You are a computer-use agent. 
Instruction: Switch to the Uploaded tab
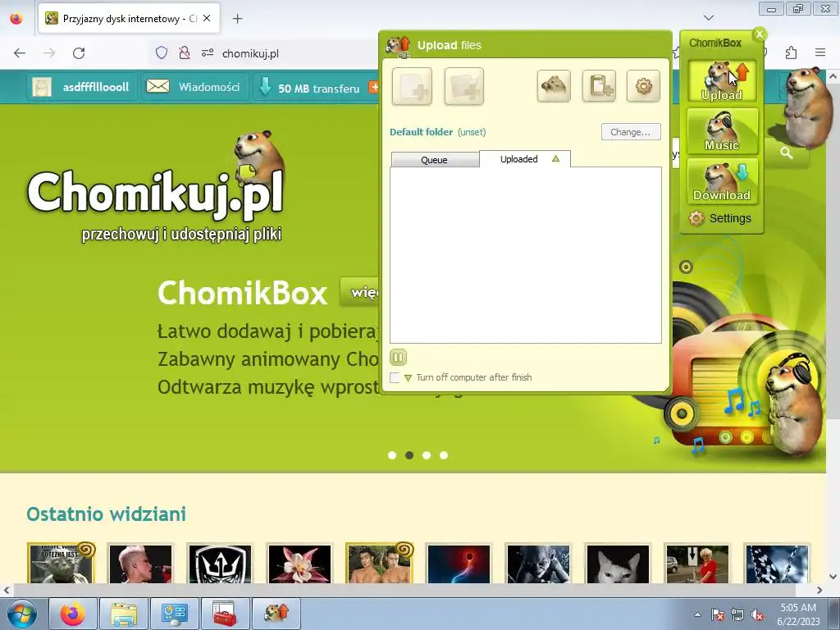(x=525, y=159)
